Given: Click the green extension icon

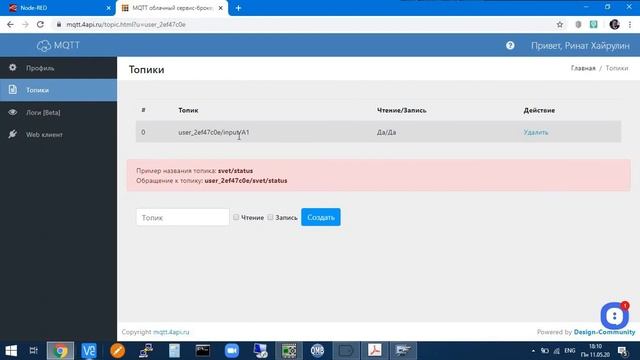Looking at the screenshot, I should click(x=593, y=24).
